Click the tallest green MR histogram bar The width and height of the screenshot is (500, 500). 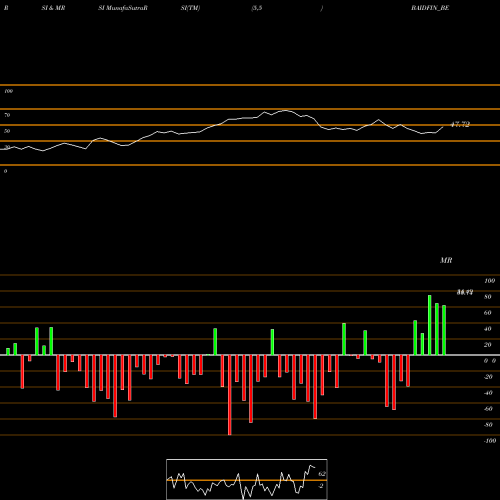(430, 325)
